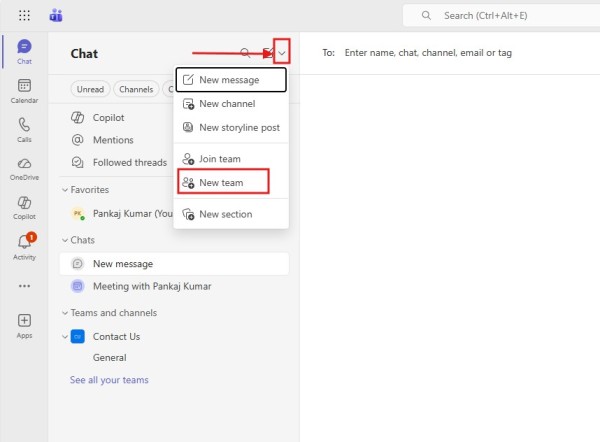Select New section menu option
Image resolution: width=600 pixels, height=442 pixels.
[x=231, y=214]
